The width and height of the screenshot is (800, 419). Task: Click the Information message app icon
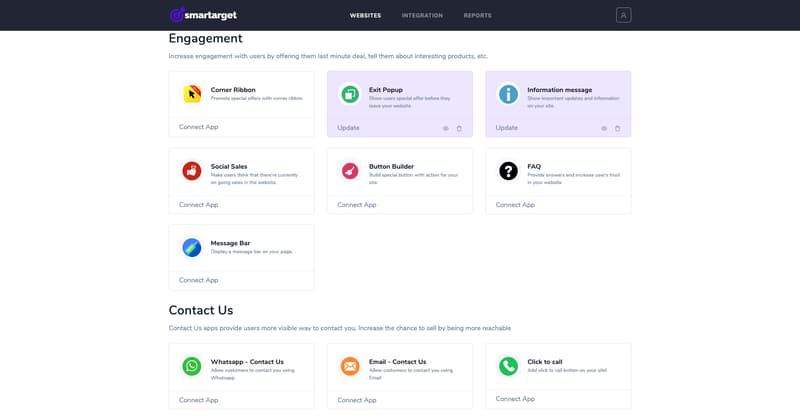point(508,94)
